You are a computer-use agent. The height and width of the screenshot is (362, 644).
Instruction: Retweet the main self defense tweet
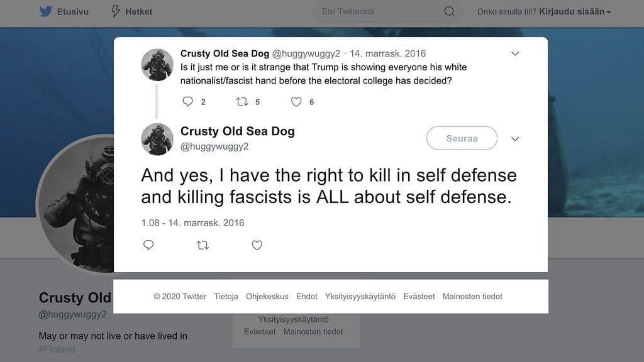[x=203, y=245]
